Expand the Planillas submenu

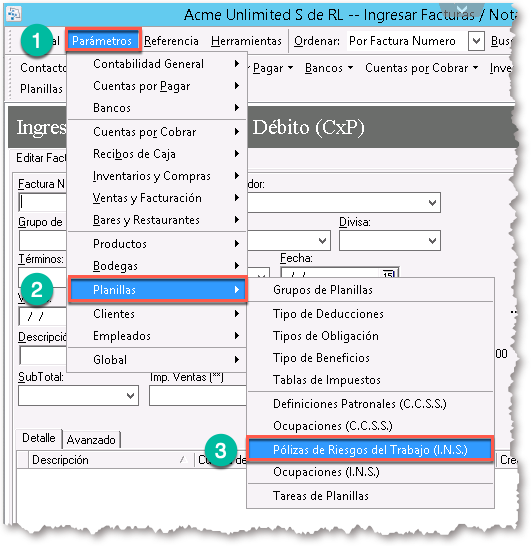click(x=158, y=290)
